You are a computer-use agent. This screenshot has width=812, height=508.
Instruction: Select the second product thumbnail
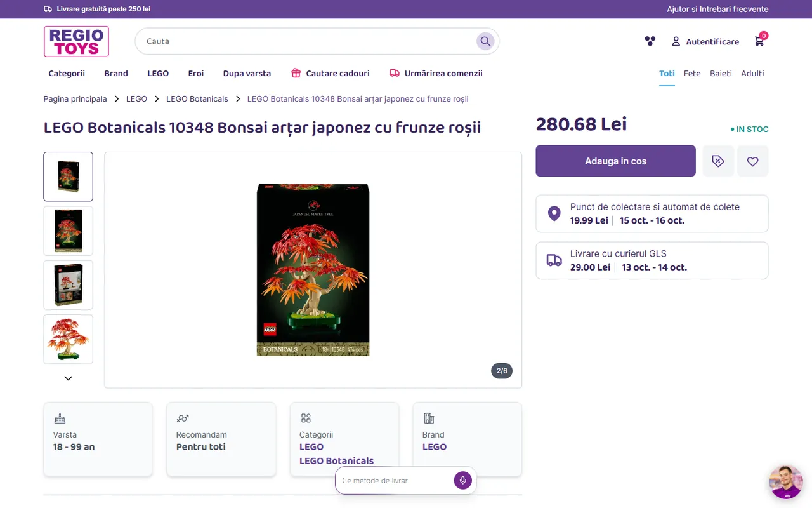coord(69,231)
